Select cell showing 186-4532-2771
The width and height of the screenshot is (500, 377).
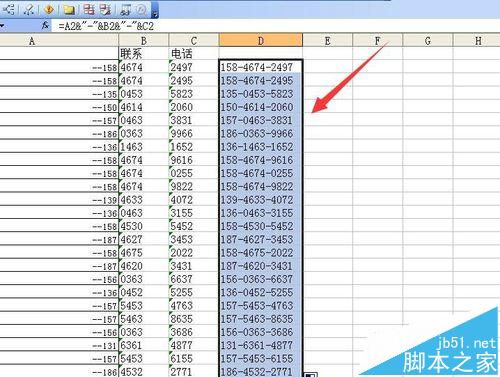261,371
